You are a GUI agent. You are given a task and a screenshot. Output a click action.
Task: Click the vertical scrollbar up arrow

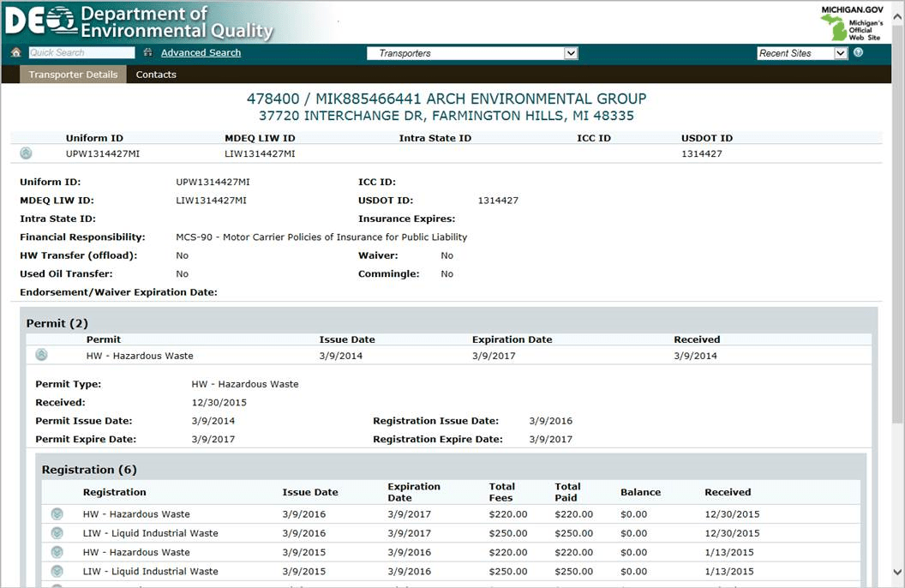pos(897,17)
